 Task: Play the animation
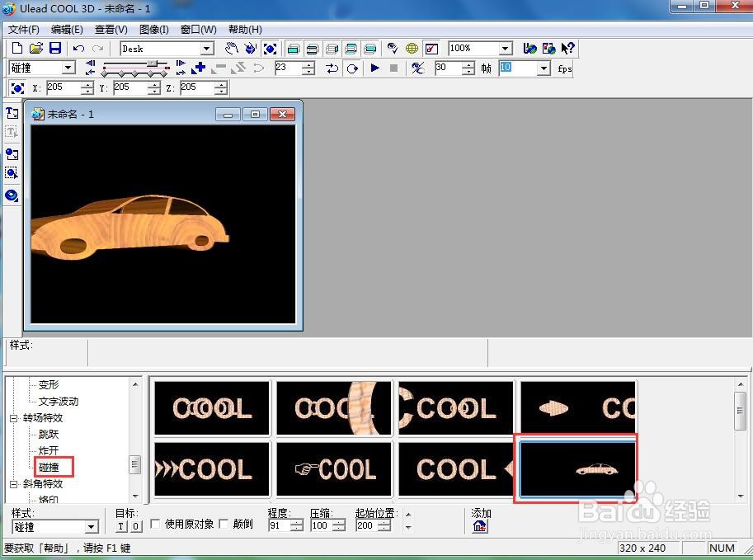(375, 68)
